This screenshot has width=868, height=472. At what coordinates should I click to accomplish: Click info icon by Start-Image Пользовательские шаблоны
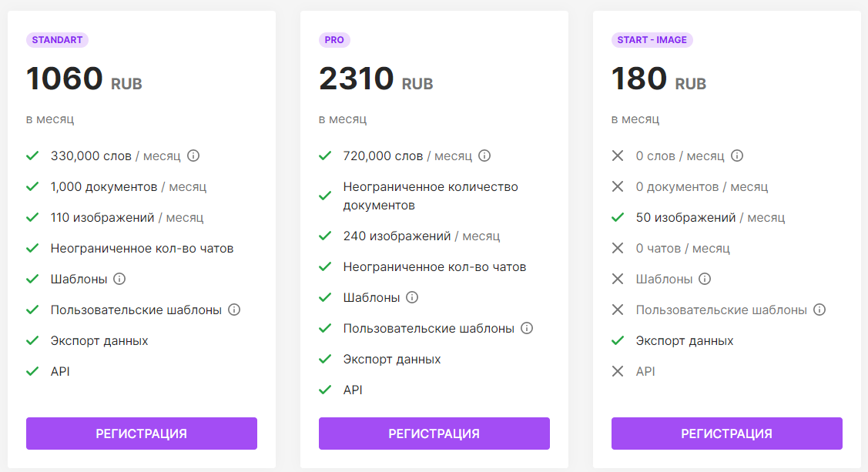click(819, 310)
